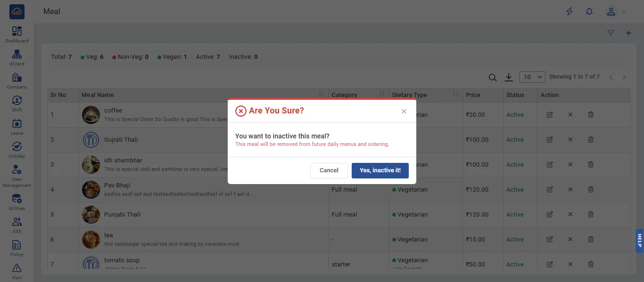Expand rows per page dropdown showing 10

pyautogui.click(x=532, y=77)
